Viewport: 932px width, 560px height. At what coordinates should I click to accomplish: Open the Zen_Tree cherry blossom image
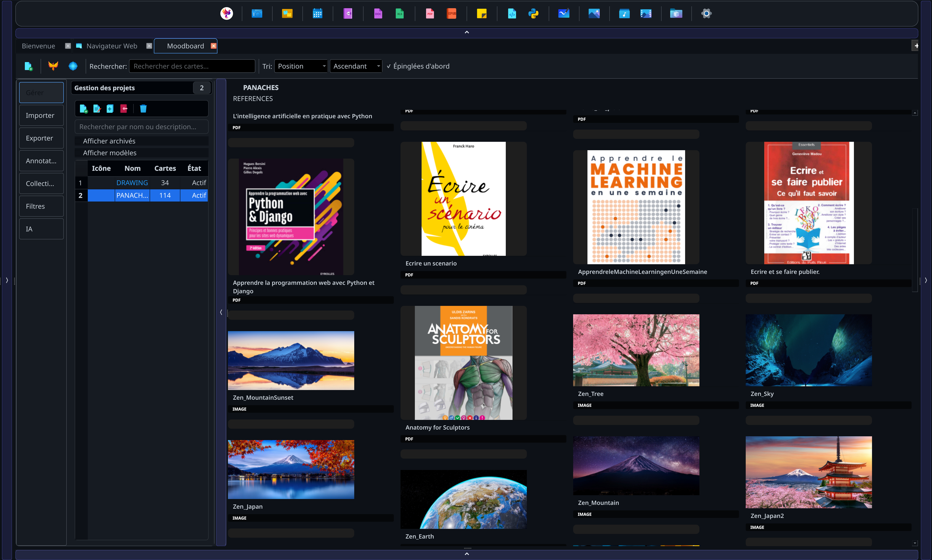point(636,350)
